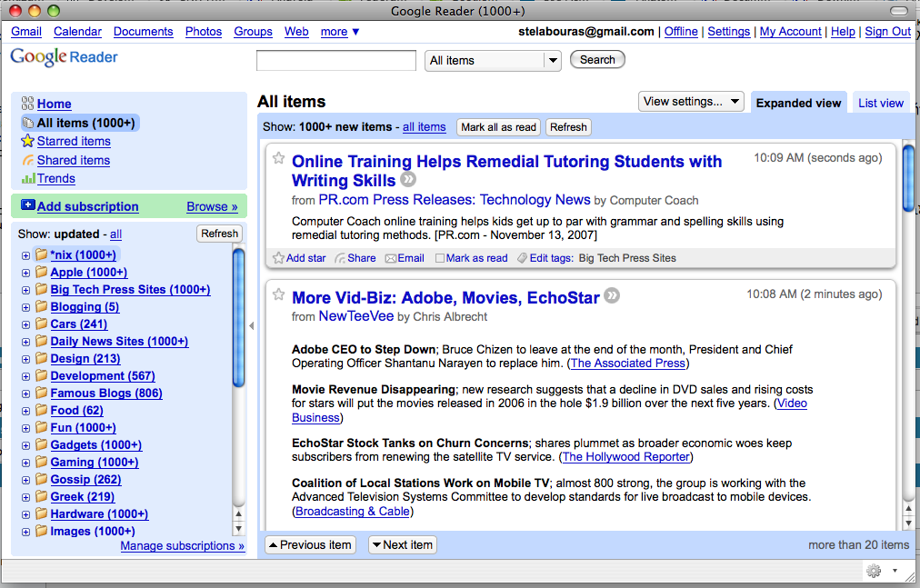Viewport: 920px width, 588px height.
Task: Star the More Vid-Biz article title
Action: coord(279,294)
